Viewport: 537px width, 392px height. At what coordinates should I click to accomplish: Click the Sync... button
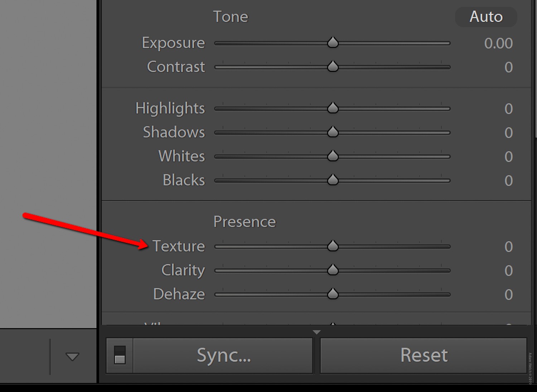224,355
